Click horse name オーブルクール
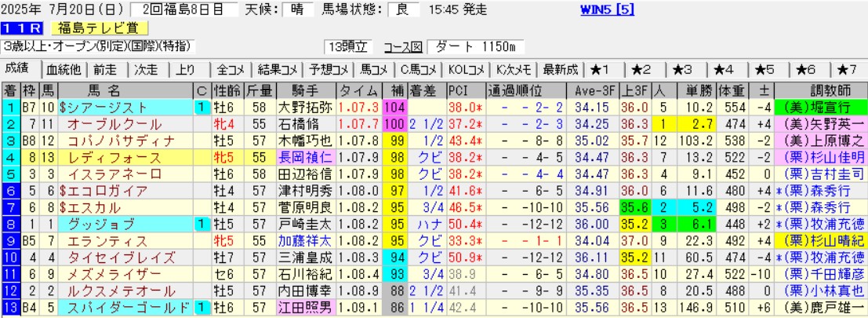The width and height of the screenshot is (868, 318). pos(104,124)
